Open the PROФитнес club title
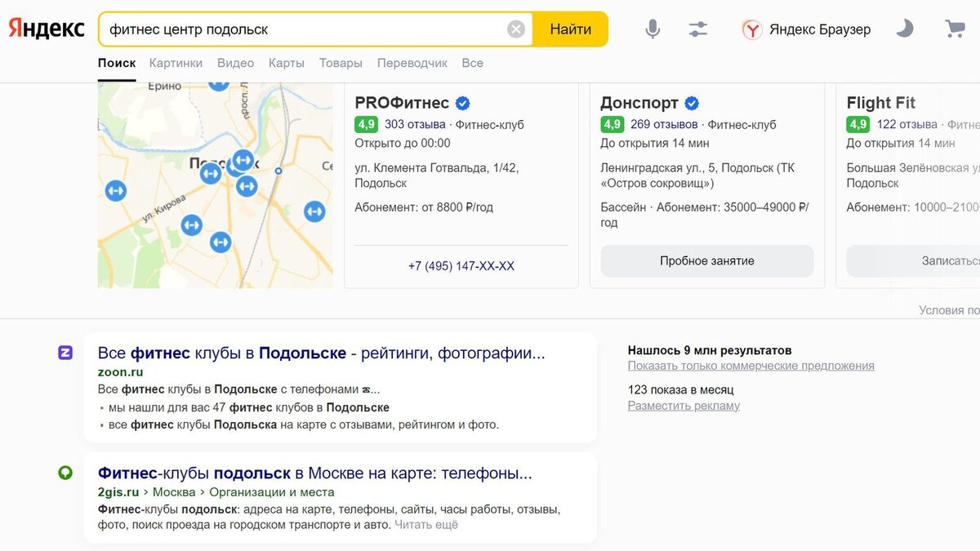 (x=402, y=103)
